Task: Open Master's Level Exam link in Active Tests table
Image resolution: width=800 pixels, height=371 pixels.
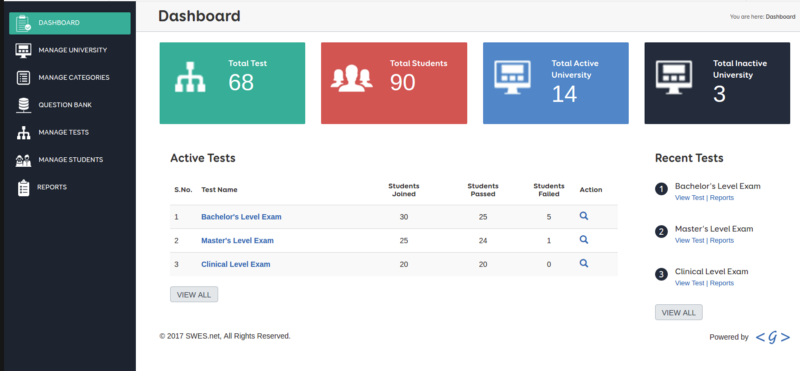Action: (x=237, y=240)
